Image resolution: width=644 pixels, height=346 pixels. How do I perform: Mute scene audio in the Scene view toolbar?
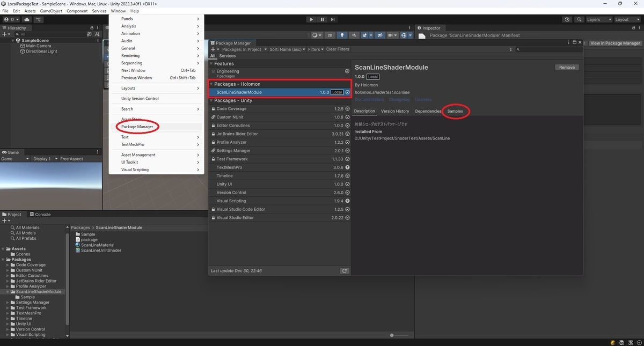tap(354, 34)
